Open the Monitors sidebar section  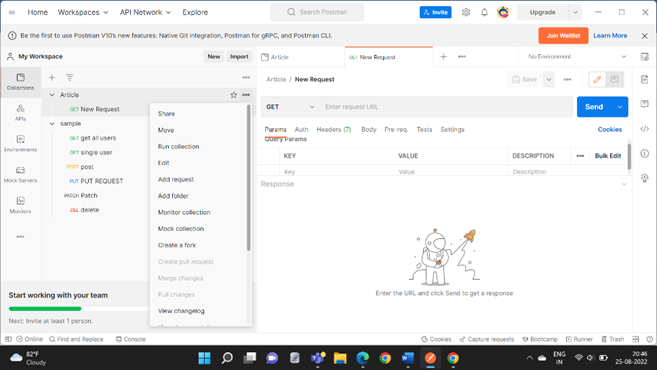[x=20, y=205]
